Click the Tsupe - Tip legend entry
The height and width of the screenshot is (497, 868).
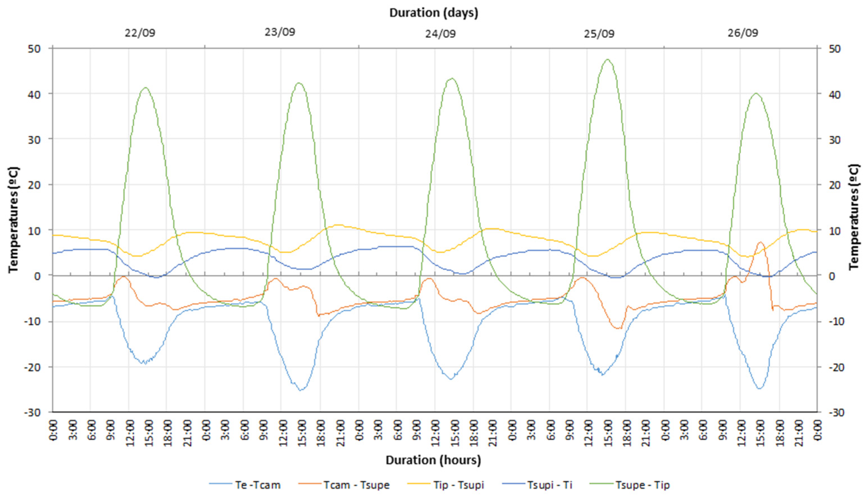642,485
